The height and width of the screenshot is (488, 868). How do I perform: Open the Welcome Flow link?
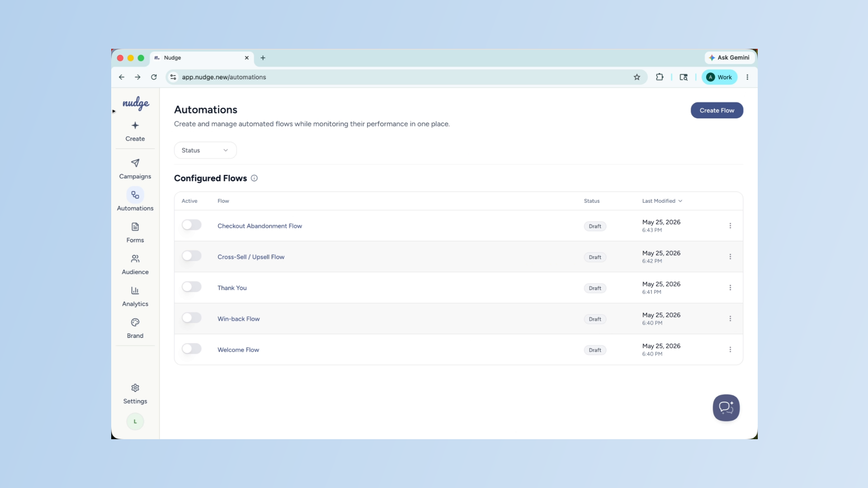click(x=238, y=350)
